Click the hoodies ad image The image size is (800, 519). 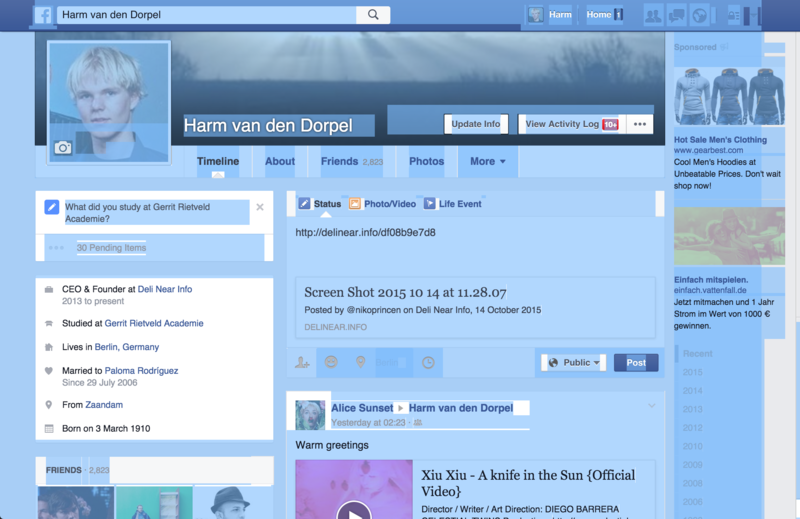pyautogui.click(x=729, y=97)
